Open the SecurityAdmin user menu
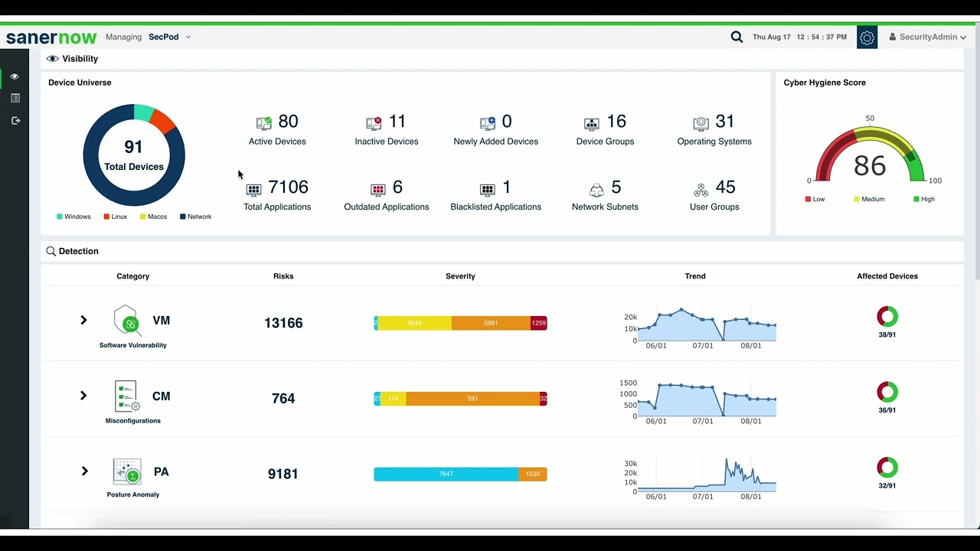Screen dimensions: 980x551 tap(927, 37)
